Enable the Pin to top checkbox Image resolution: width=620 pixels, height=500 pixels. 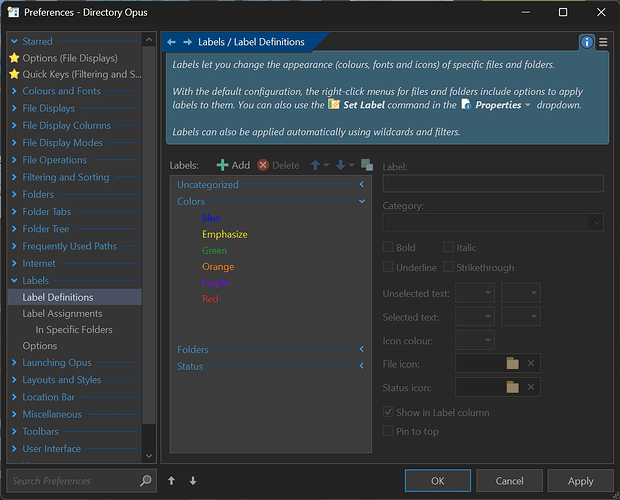388,431
